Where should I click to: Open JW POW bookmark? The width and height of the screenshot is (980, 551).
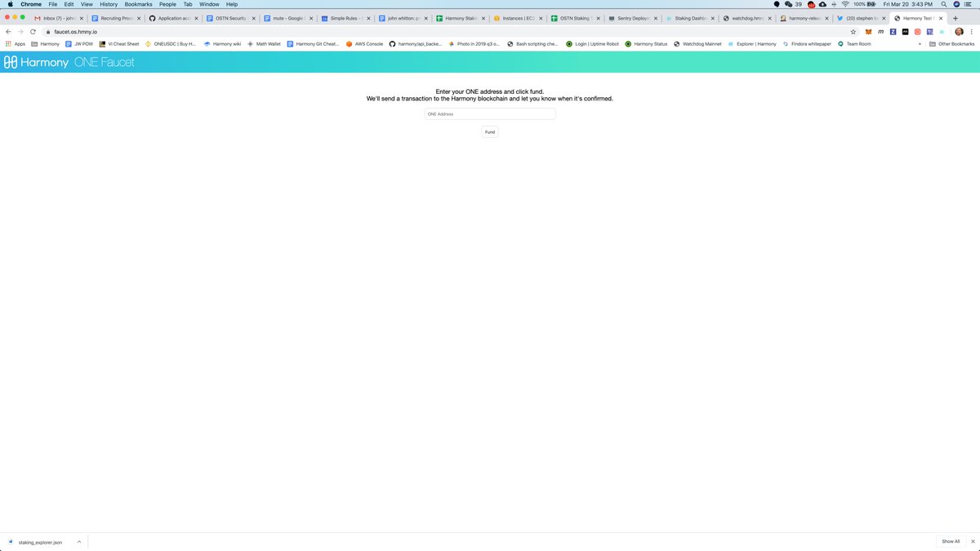78,43
